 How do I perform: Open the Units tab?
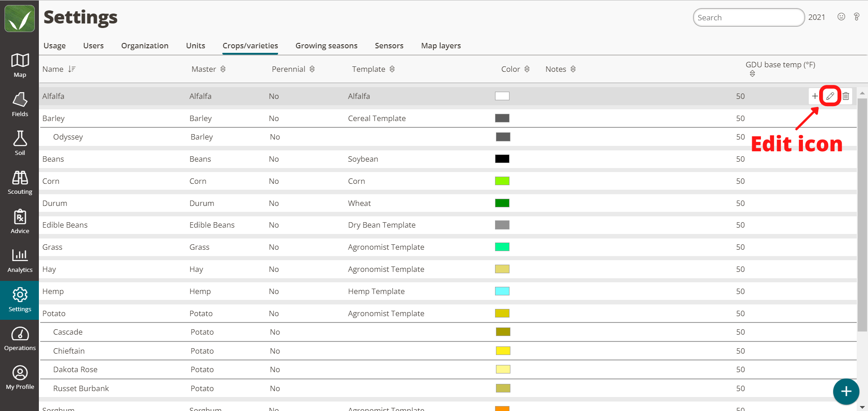pyautogui.click(x=196, y=46)
